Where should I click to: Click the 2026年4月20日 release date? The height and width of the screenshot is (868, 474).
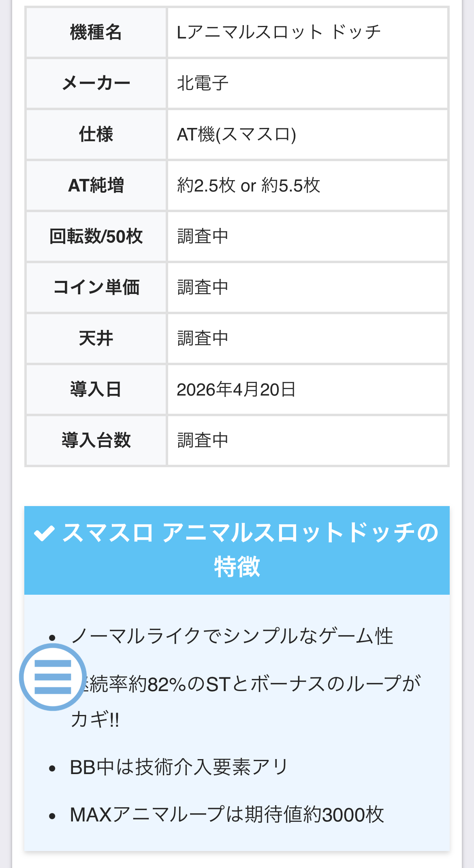pyautogui.click(x=236, y=389)
